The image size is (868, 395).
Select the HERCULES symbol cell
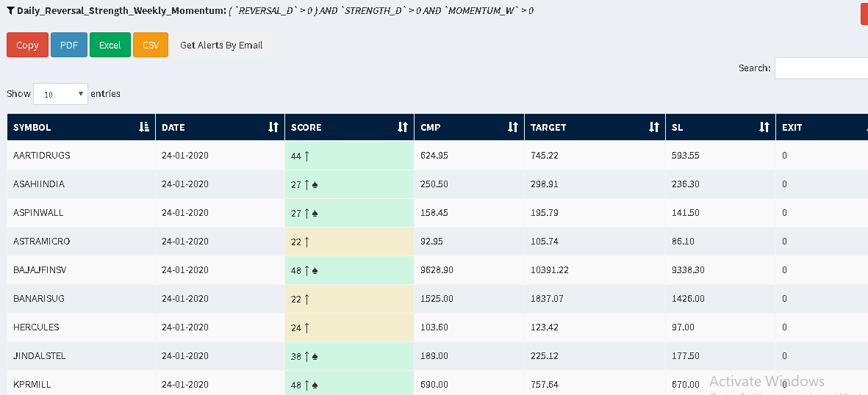pyautogui.click(x=82, y=327)
